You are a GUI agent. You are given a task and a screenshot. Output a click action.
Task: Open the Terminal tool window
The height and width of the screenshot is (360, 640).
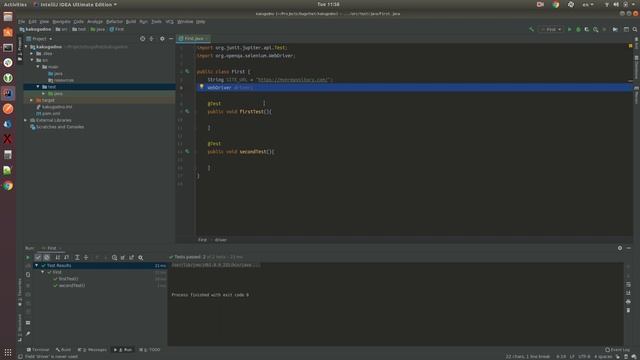[38, 350]
